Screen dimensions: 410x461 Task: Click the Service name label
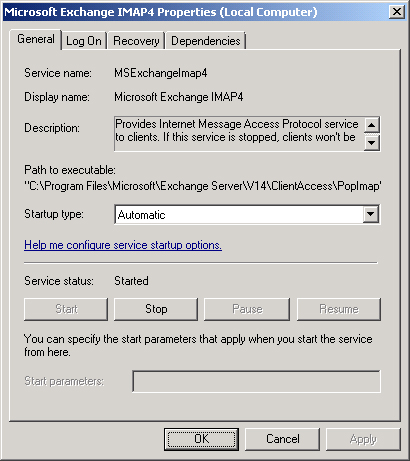[x=58, y=73]
